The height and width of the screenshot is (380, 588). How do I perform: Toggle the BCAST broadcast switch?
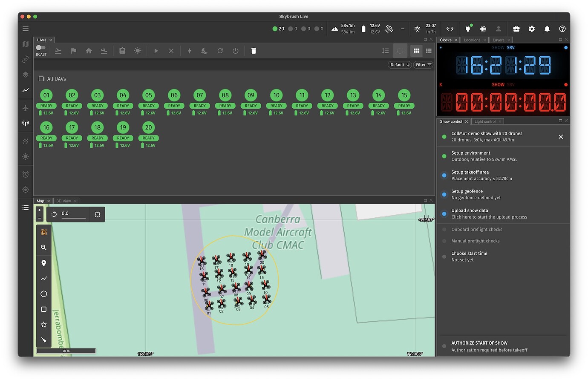tap(41, 48)
